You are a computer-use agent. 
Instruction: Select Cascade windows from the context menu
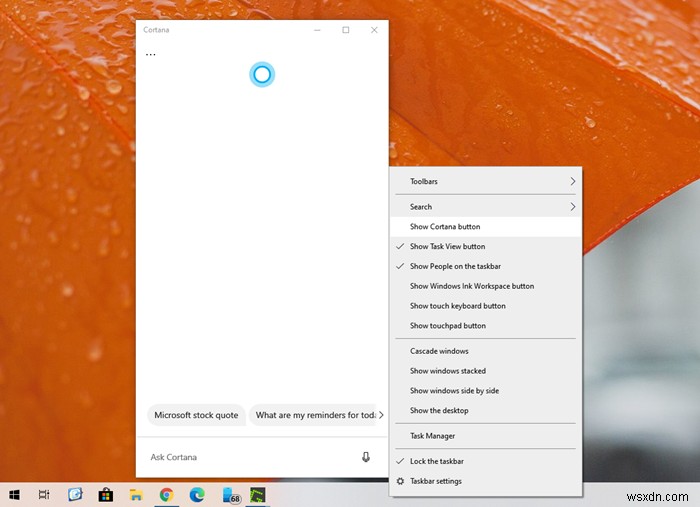[486, 351]
